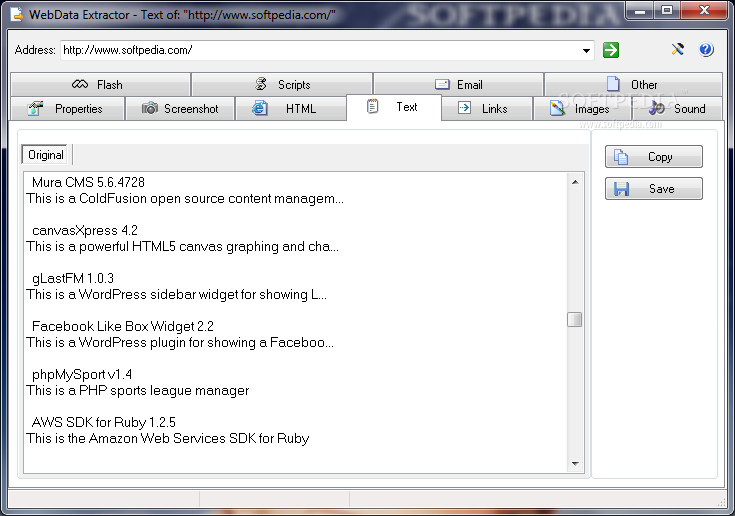
Task: Switch to the Images tab
Action: 582,109
